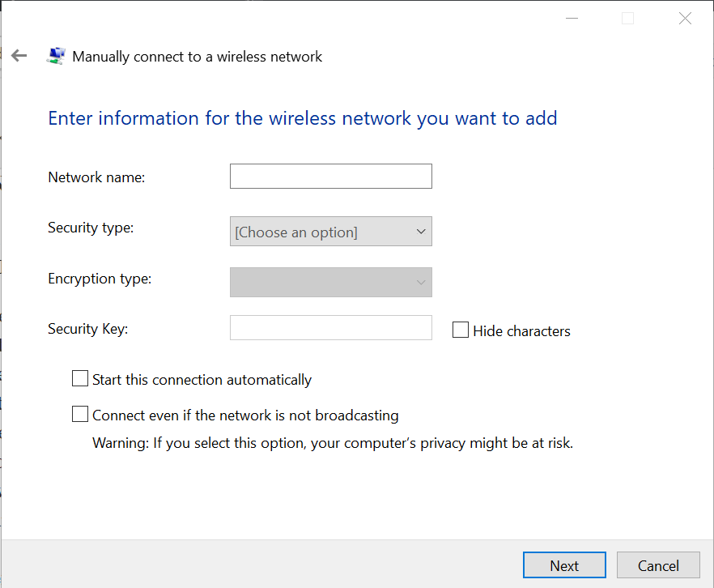The width and height of the screenshot is (714, 588).
Task: Click the Cancel button
Action: point(658,565)
